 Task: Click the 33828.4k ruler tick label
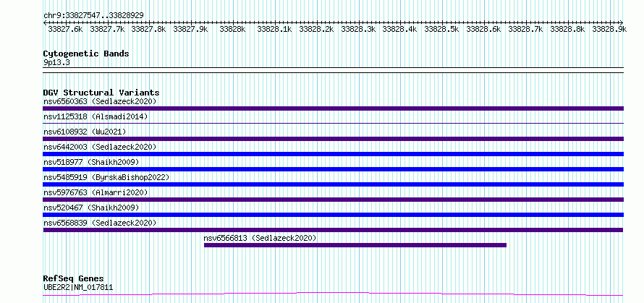(x=399, y=29)
